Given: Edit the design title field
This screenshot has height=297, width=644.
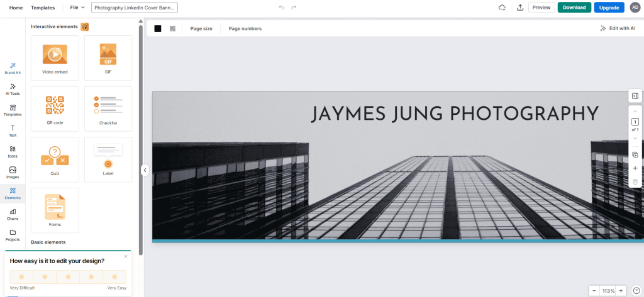Looking at the screenshot, I should point(135,8).
